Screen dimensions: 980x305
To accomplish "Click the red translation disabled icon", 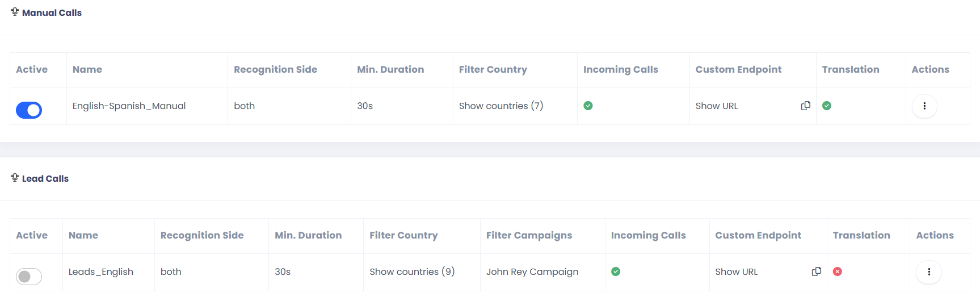I will 838,271.
